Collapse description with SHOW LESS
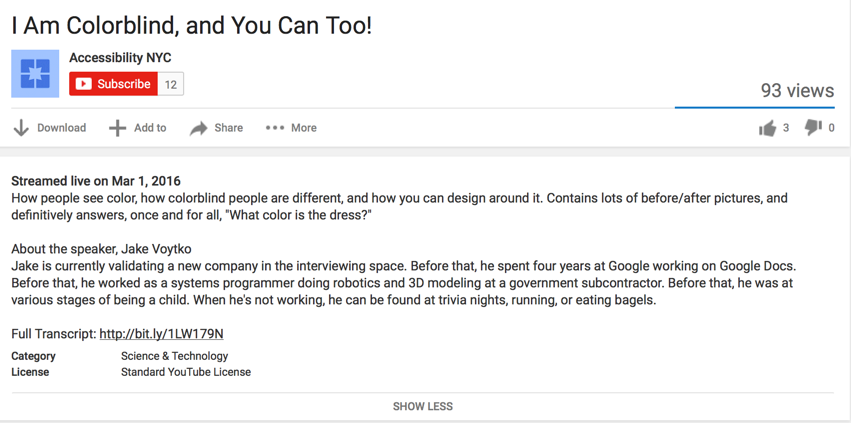Image resolution: width=851 pixels, height=423 pixels. click(x=423, y=406)
